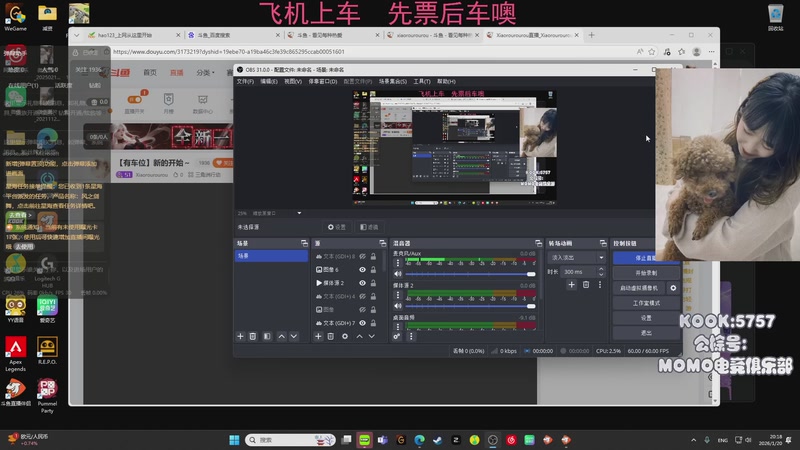This screenshot has width=800, height=450.
Task: Toggle lock on 媒体源 2 source
Action: pyautogui.click(x=373, y=283)
